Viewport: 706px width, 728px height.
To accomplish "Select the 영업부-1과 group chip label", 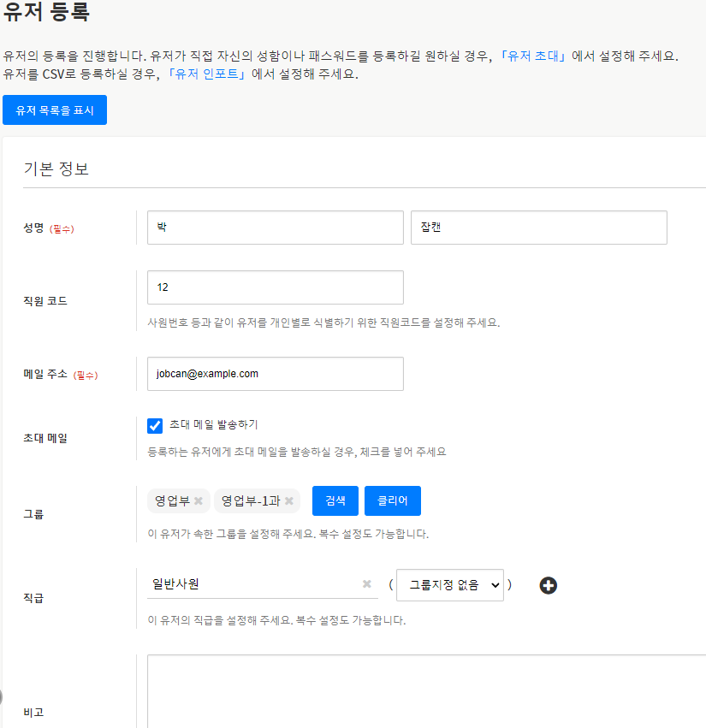I will pos(252,501).
